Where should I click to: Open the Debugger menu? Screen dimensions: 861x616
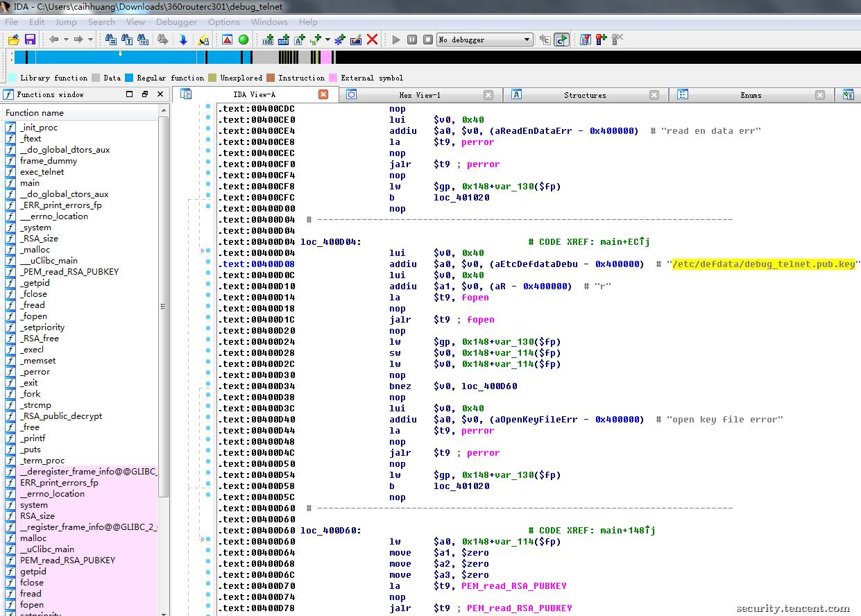click(176, 22)
